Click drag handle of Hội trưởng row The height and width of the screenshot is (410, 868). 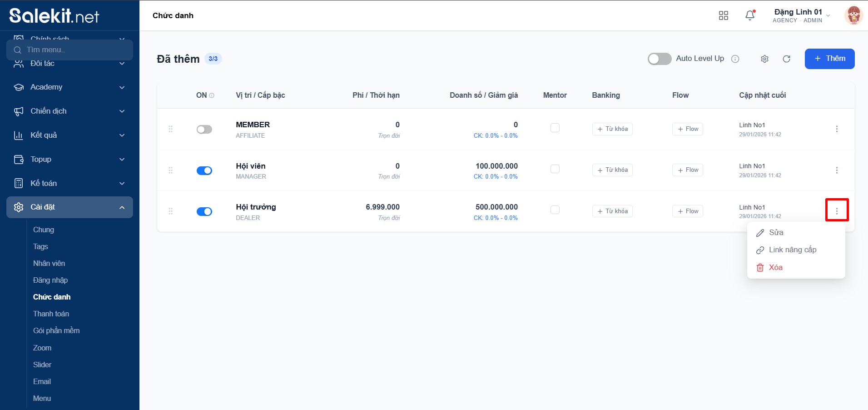(x=171, y=211)
